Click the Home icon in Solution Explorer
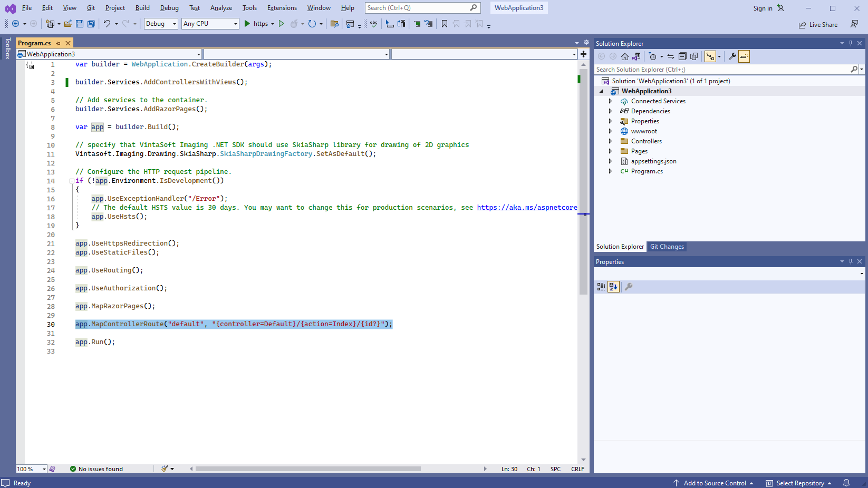 [625, 56]
